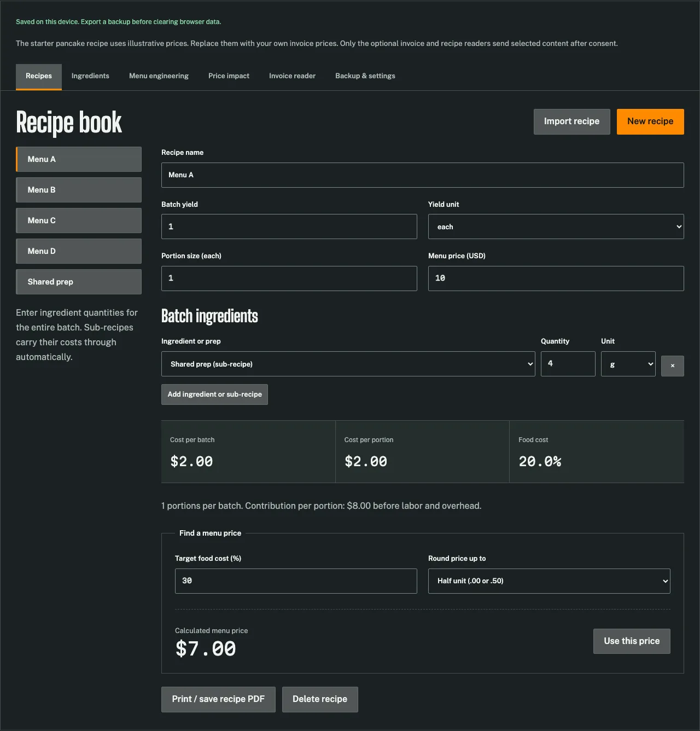The height and width of the screenshot is (731, 700).
Task: Remove the Shared prep ingredient row
Action: (x=672, y=366)
